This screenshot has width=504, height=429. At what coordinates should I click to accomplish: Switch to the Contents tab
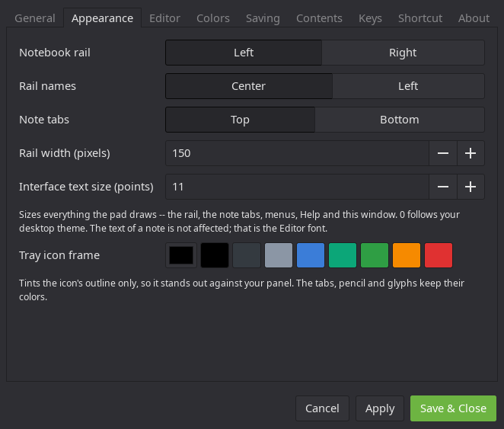tap(319, 18)
